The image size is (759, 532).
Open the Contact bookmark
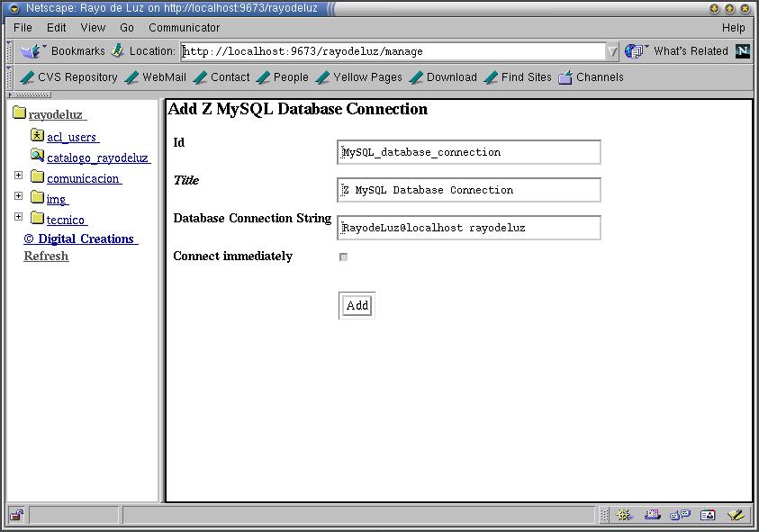(x=221, y=77)
